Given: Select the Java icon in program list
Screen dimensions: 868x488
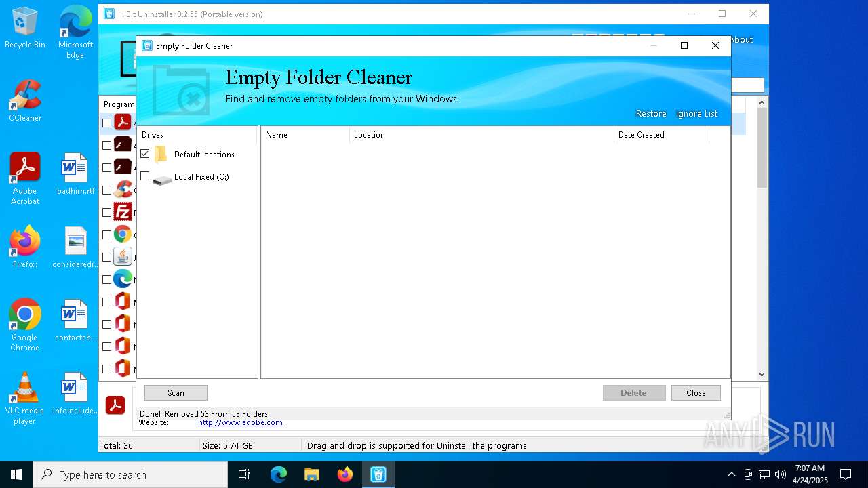Looking at the screenshot, I should pos(123,256).
